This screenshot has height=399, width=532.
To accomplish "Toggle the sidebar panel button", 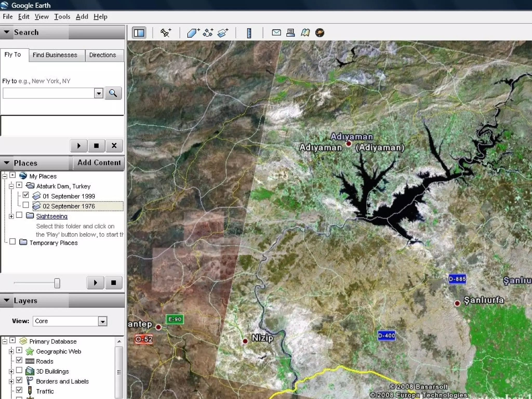I will pyautogui.click(x=139, y=33).
